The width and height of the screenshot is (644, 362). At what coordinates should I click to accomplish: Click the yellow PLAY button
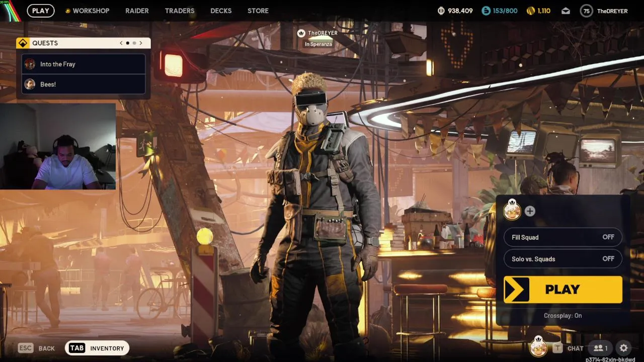(x=563, y=290)
